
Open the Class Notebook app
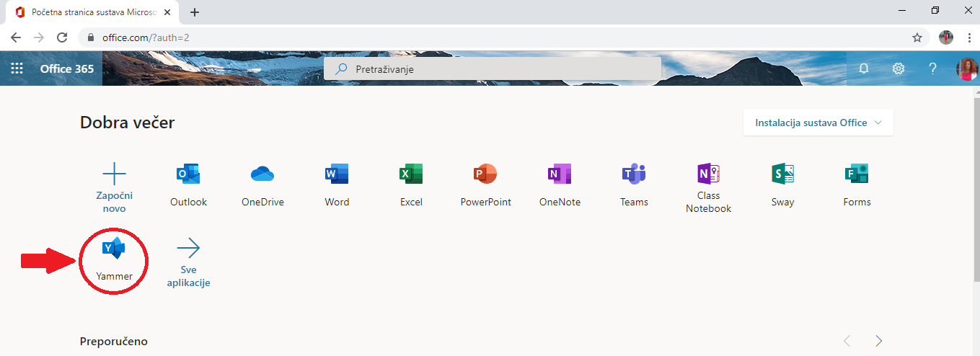pos(708,174)
